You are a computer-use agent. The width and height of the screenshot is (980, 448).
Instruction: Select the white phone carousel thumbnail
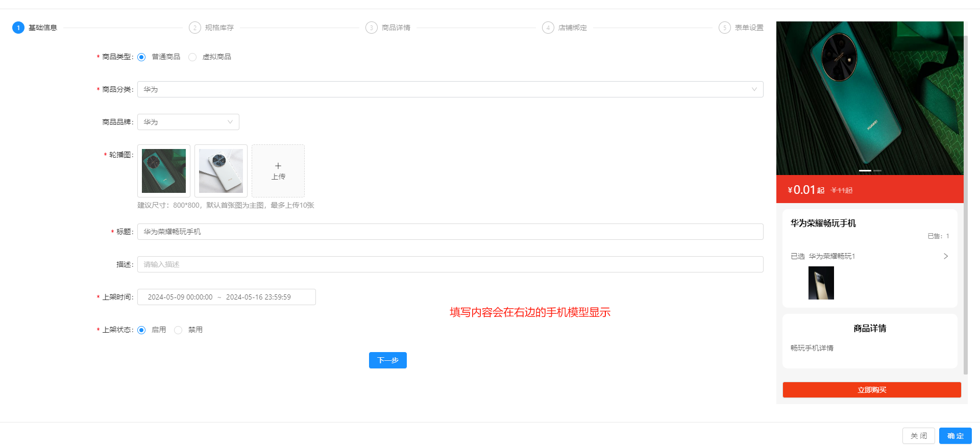pyautogui.click(x=221, y=171)
